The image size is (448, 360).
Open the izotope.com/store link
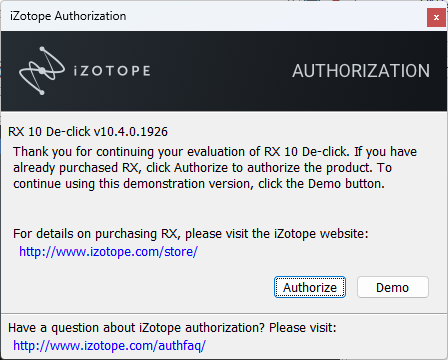(x=108, y=252)
